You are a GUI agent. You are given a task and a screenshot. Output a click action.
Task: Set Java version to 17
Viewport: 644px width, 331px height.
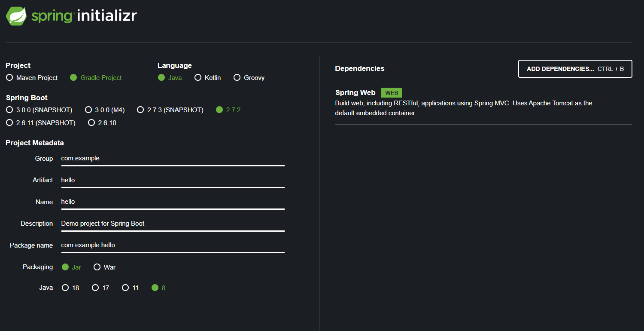(100, 288)
